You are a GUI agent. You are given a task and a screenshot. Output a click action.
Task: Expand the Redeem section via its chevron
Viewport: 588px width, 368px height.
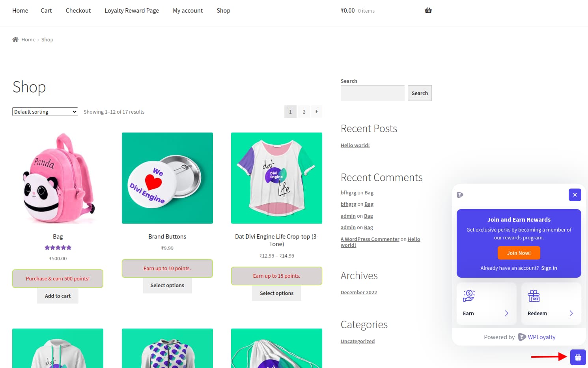pos(571,313)
